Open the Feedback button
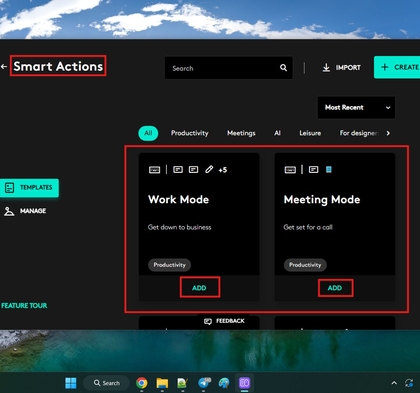This screenshot has width=420, height=393. (224, 321)
